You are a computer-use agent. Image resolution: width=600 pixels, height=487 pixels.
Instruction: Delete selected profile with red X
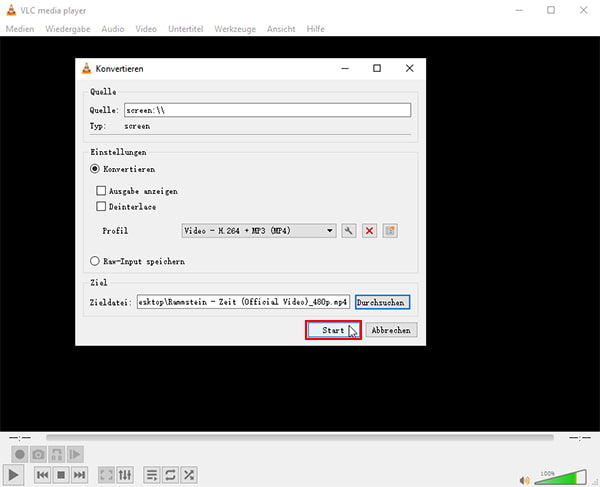click(369, 231)
